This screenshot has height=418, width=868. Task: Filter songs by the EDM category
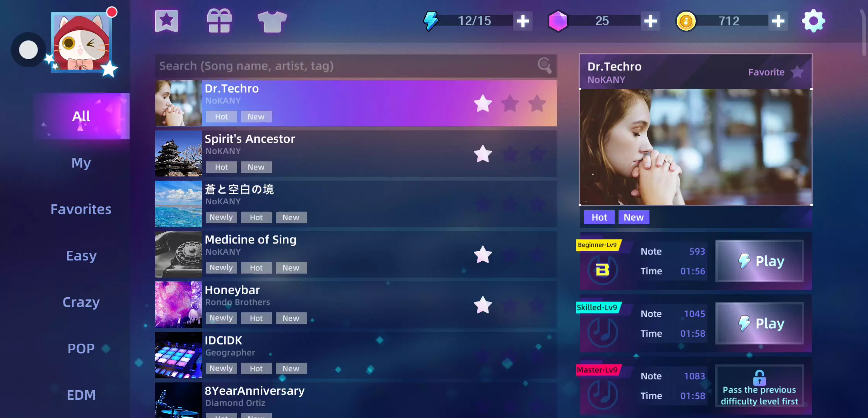(81, 395)
